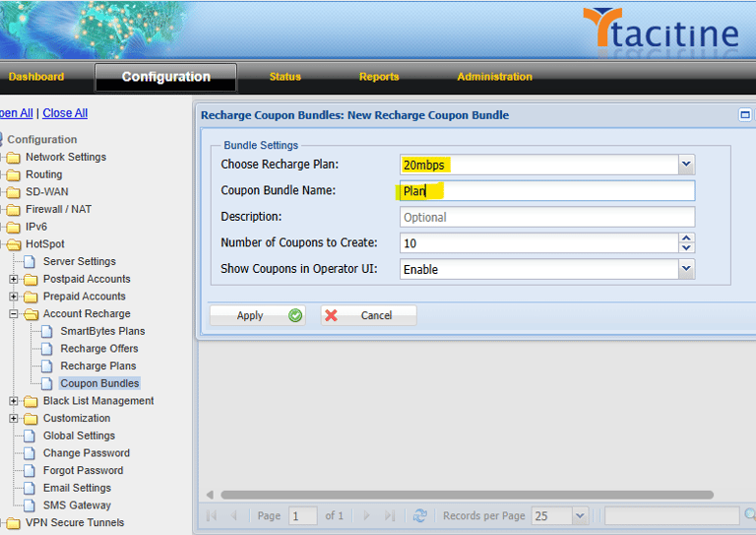Expand the Postpaid Accounts node

(14, 279)
